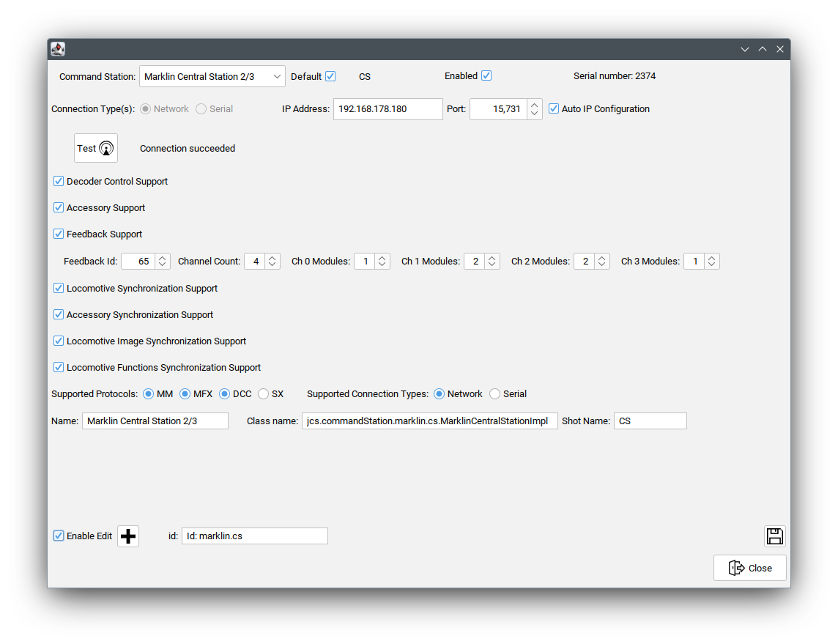Viewport: 838px width, 644px height.
Task: Select SX protocol radio button
Action: [263, 394]
